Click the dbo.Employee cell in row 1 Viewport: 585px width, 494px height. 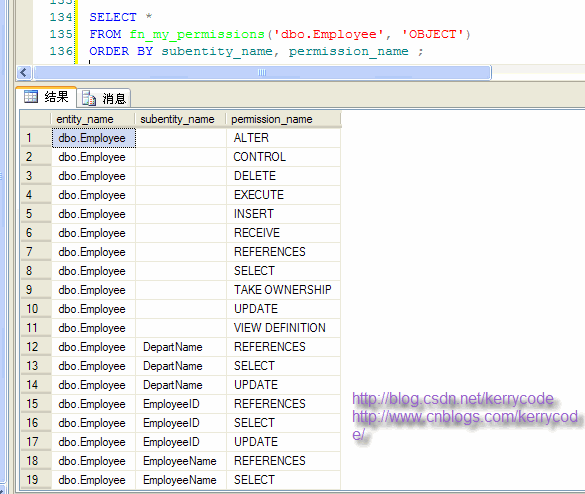tap(94, 138)
